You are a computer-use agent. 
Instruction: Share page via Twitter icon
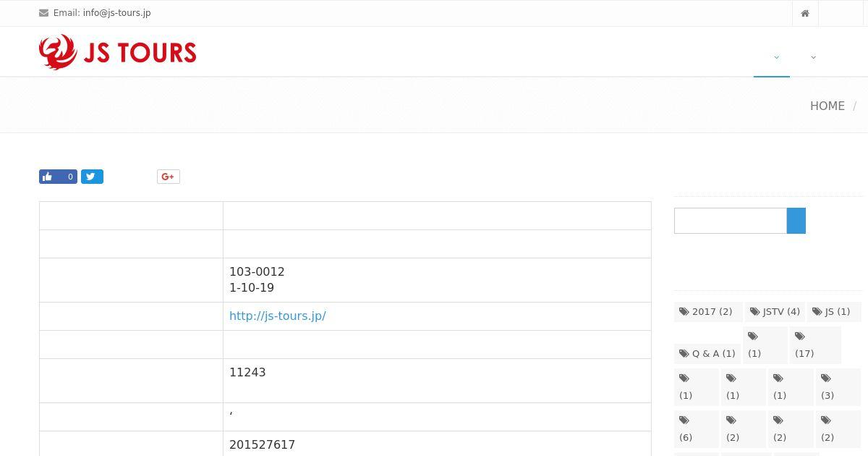click(x=92, y=177)
